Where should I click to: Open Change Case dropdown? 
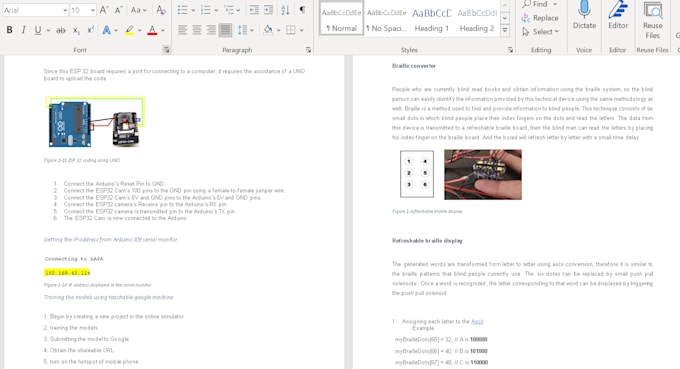139,10
